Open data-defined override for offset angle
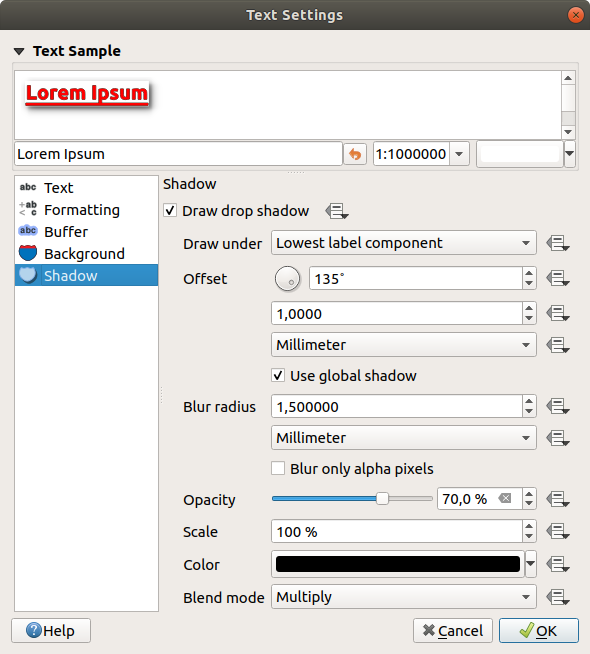This screenshot has width=590, height=654. point(558,278)
